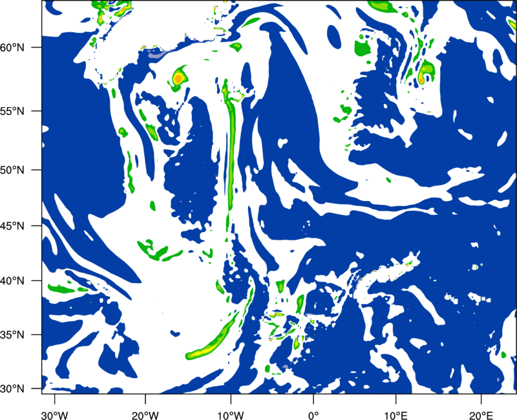The height and width of the screenshot is (420, 517).
Task: Click the 10°W longitude label
Action: (x=230, y=415)
